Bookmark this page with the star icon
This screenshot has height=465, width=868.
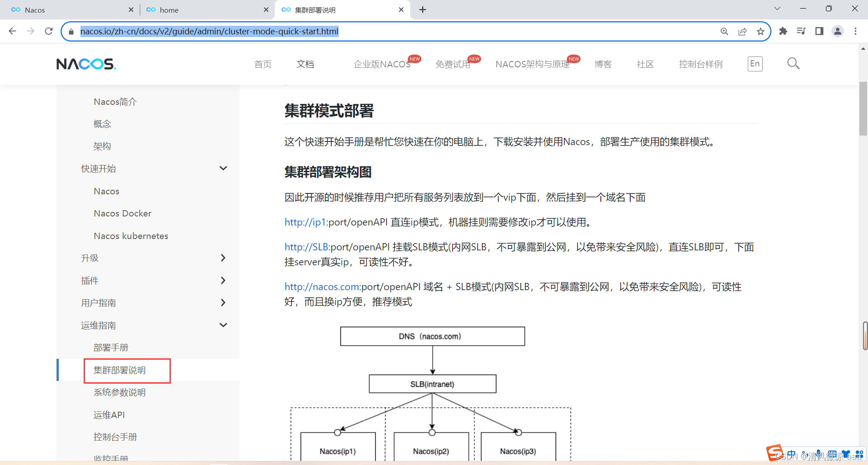point(760,31)
